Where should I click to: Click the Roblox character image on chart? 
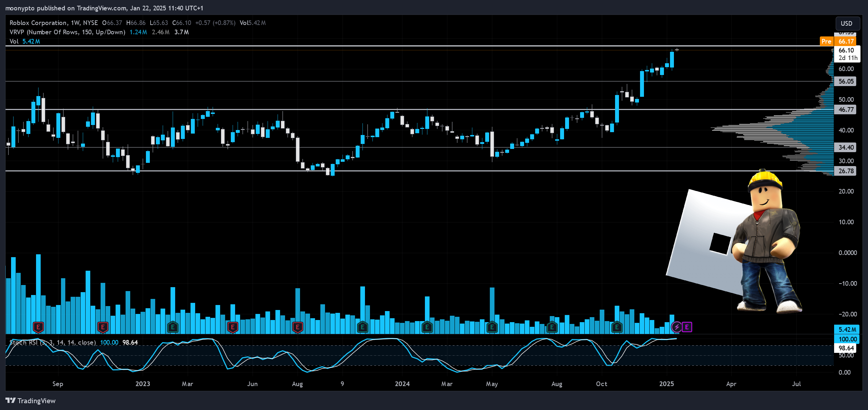[767, 241]
